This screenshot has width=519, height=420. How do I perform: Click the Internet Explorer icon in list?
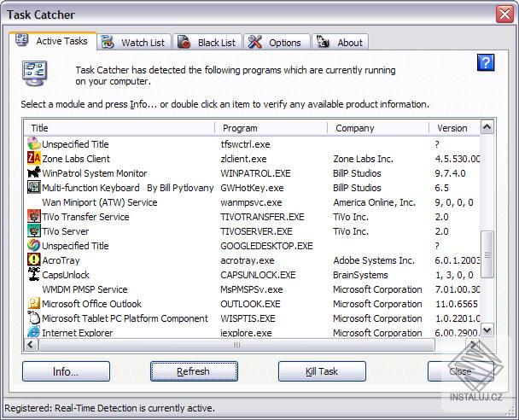[34, 332]
